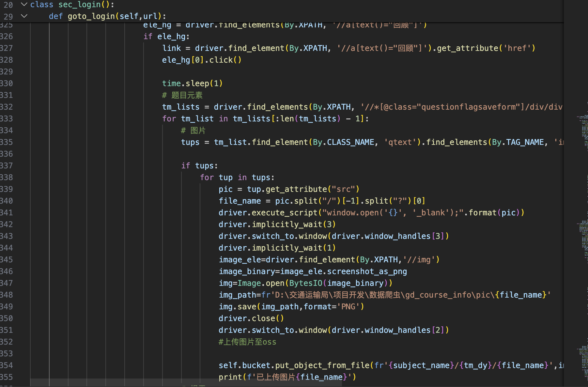Click 'for tm_list in tm_lists' loop line
Screen dimensions: 588x387
coord(265,119)
